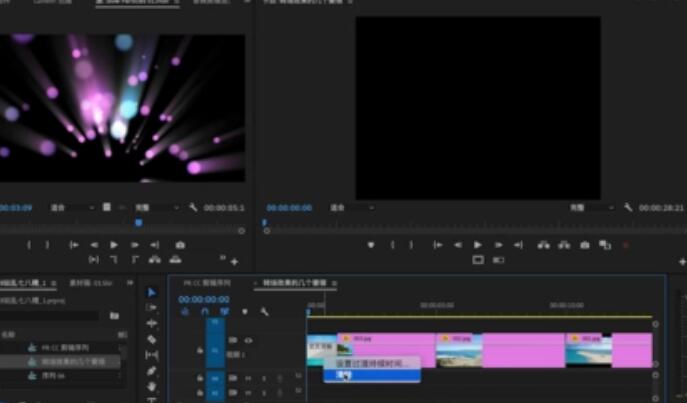Export frame from Source monitor camera icon
687x403 pixels.
coord(180,245)
